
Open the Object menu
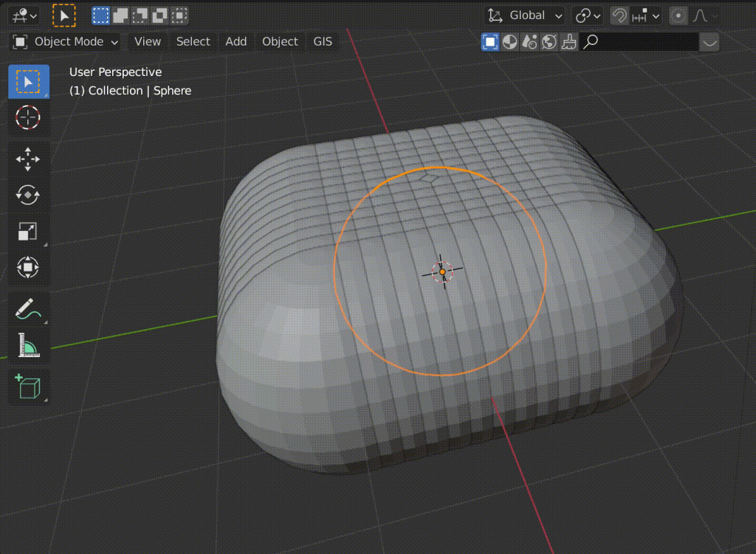pyautogui.click(x=280, y=42)
